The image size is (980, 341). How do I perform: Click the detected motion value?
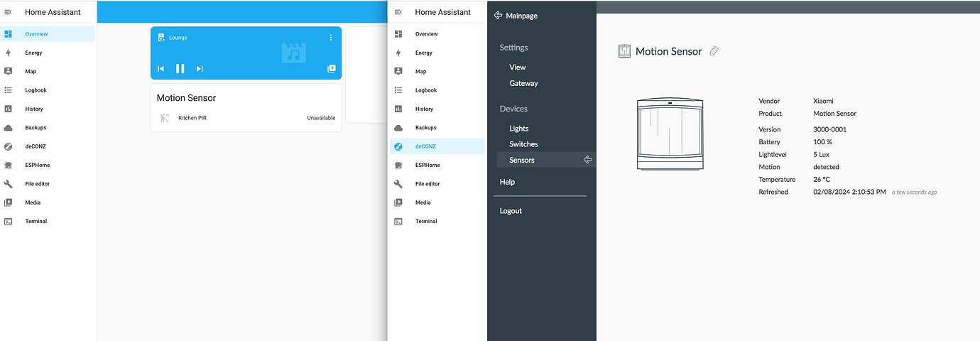(826, 167)
